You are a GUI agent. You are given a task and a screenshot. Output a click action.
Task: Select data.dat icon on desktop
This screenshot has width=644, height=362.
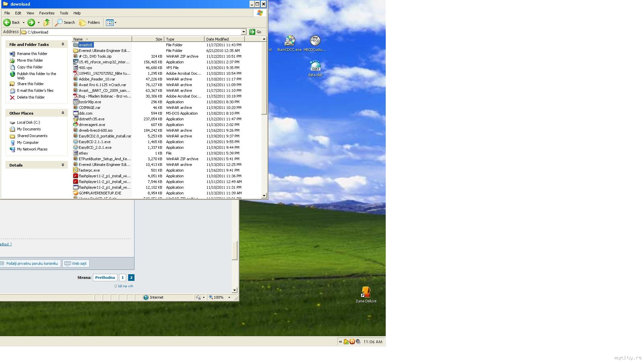click(x=315, y=66)
